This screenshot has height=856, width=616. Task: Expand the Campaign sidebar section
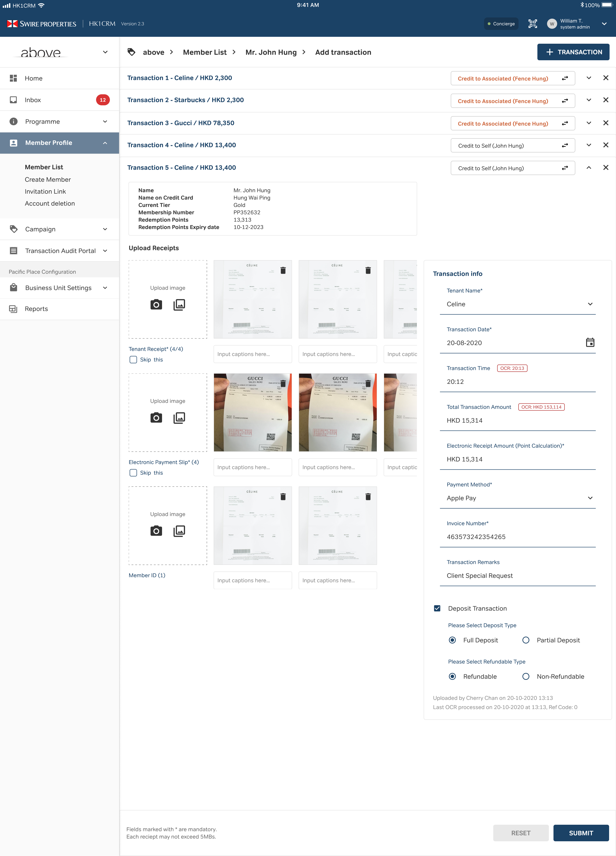click(x=105, y=229)
